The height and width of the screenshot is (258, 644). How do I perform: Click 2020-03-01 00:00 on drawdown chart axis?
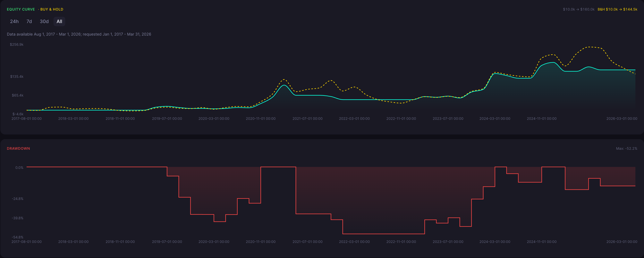214,242
